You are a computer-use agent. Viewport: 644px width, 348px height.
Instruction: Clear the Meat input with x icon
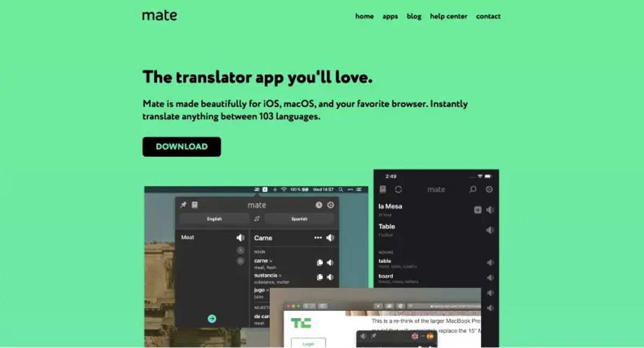click(240, 250)
